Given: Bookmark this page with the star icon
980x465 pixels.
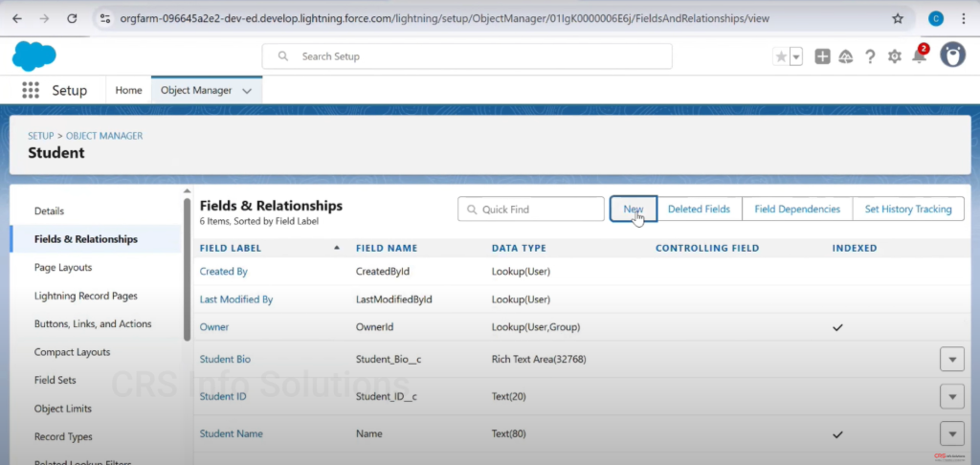Looking at the screenshot, I should [898, 19].
